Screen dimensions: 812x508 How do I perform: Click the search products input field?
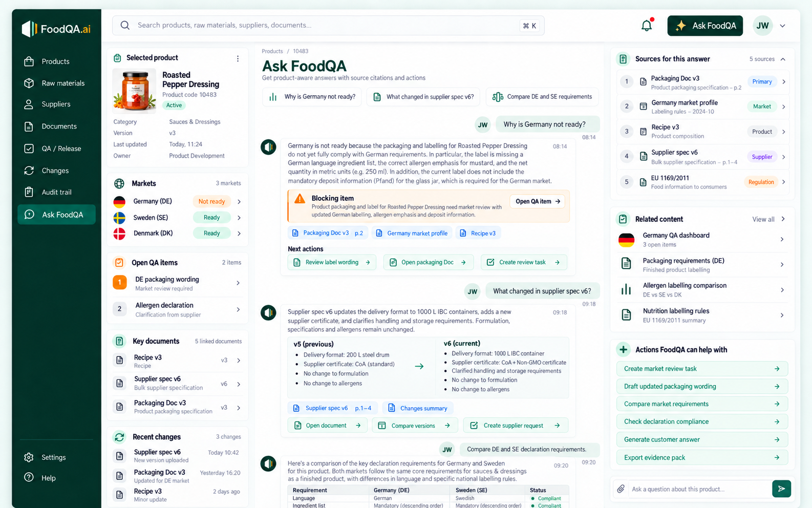click(328, 25)
